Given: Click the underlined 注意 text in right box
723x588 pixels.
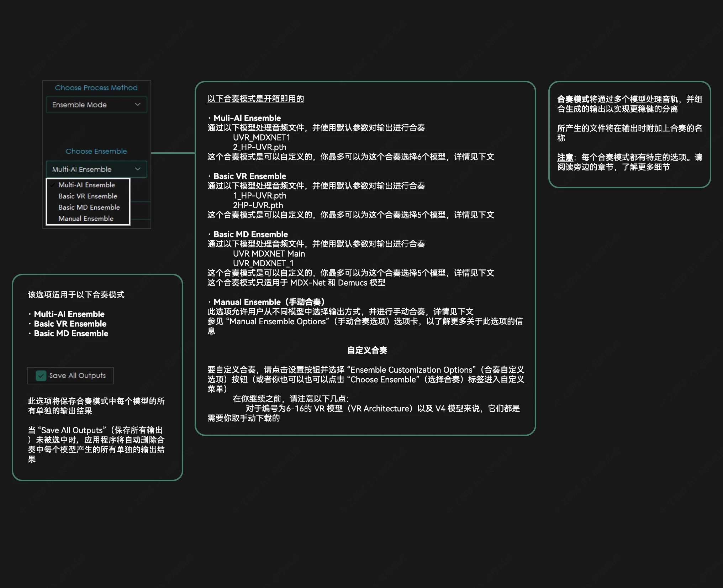Looking at the screenshot, I should 565,157.
